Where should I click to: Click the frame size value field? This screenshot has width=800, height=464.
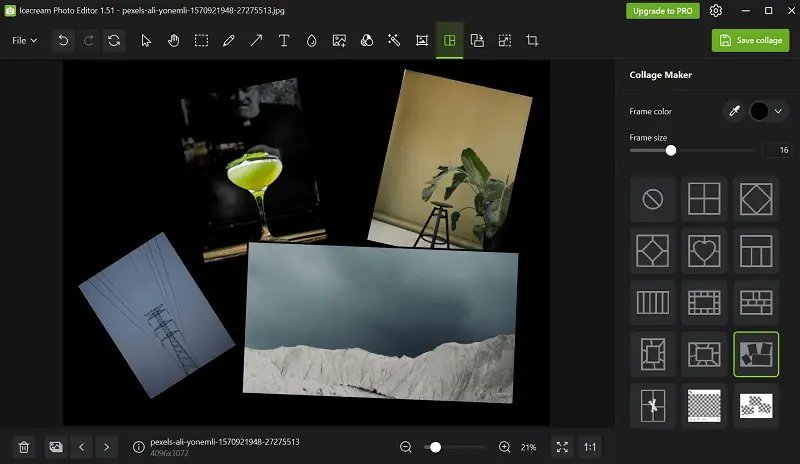click(x=776, y=150)
